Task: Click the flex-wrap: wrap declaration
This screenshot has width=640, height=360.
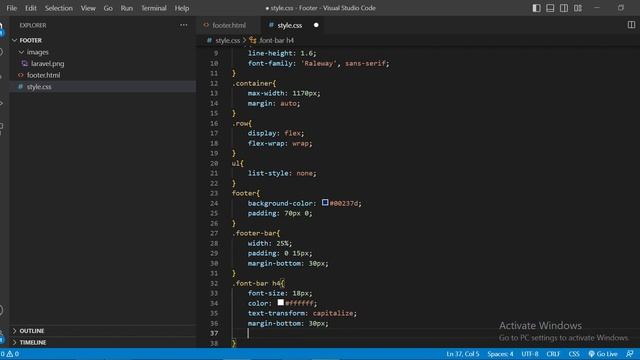Action: tap(280, 143)
